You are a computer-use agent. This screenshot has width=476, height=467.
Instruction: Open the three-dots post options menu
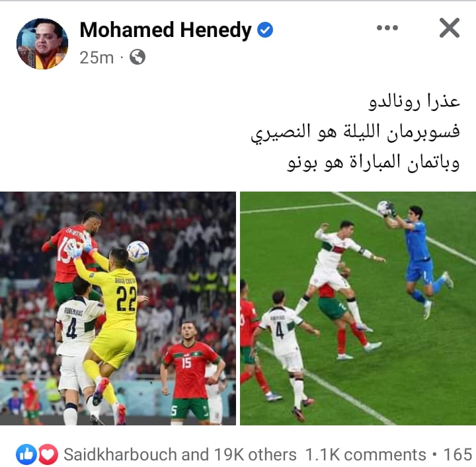click(x=387, y=28)
